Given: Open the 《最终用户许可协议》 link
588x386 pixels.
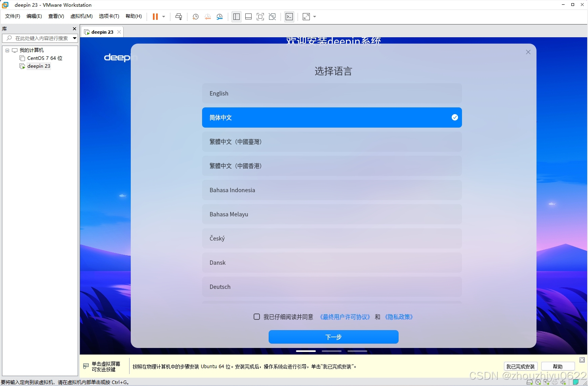Looking at the screenshot, I should tap(345, 317).
